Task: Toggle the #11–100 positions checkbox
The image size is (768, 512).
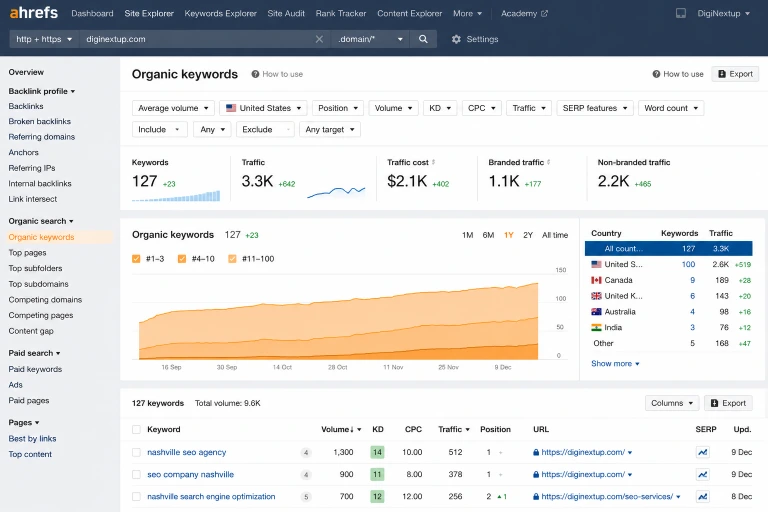Action: (232, 259)
